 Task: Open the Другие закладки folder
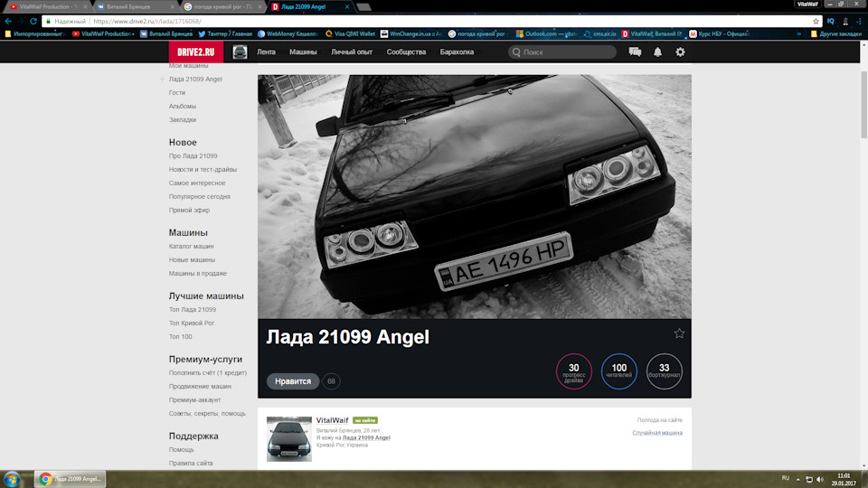835,33
